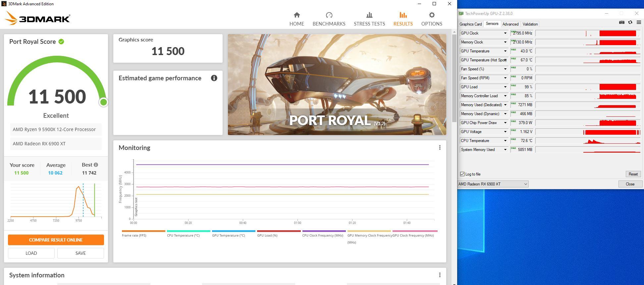Click the Memory Used (Dynamic) sensor graph
644x285 pixels.
point(588,114)
